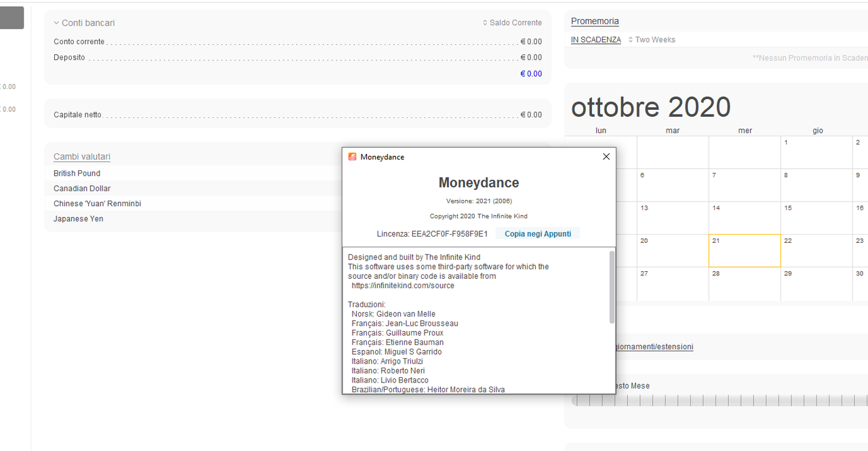Screen dimensions: 868x451
Task: Select the IN SCADENZA tab
Action: pyautogui.click(x=596, y=40)
